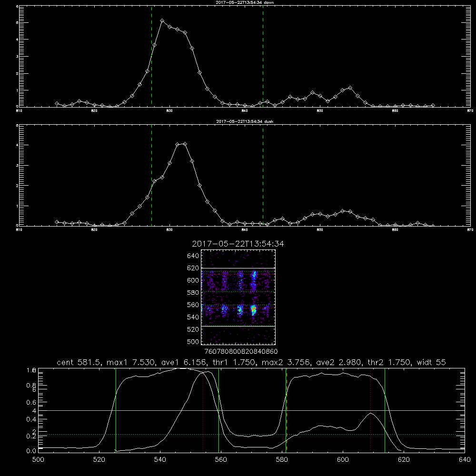Image resolution: width=476 pixels, height=476 pixels.
Task: Click the "2017-05-22T13:54:34 dawn" plot title
Action: coord(244,2)
